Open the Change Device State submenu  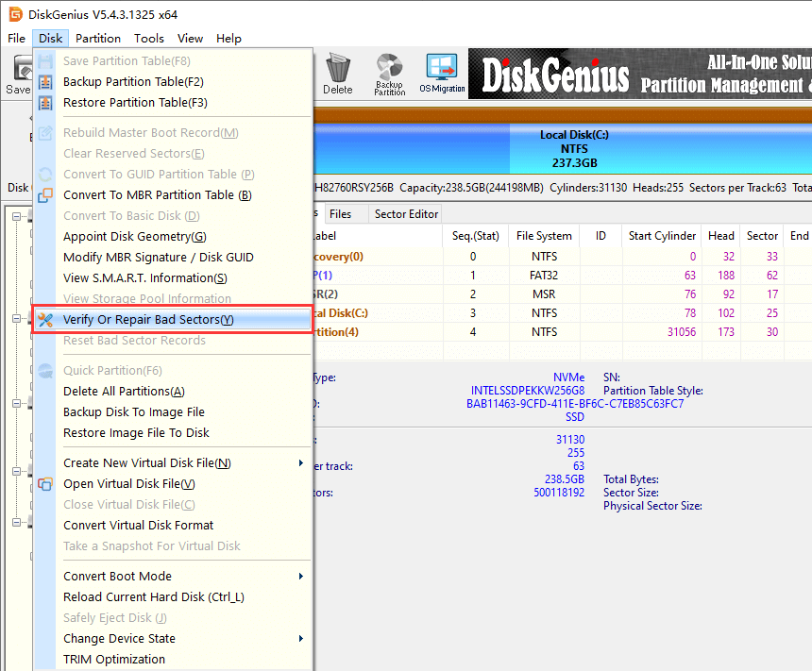(x=301, y=639)
